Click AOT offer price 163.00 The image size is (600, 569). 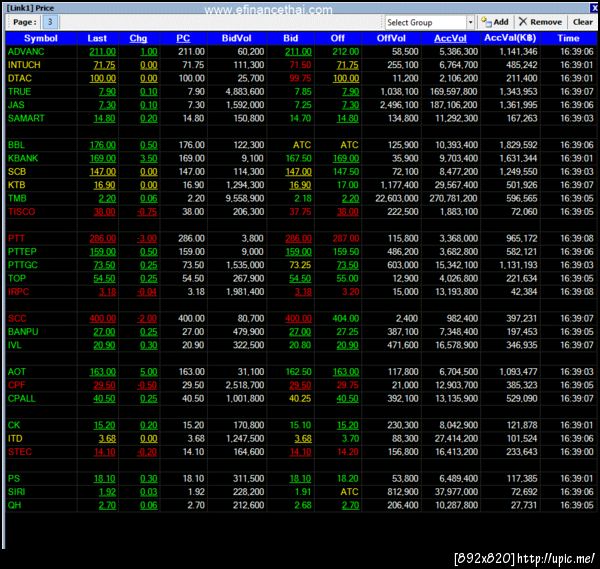point(346,372)
